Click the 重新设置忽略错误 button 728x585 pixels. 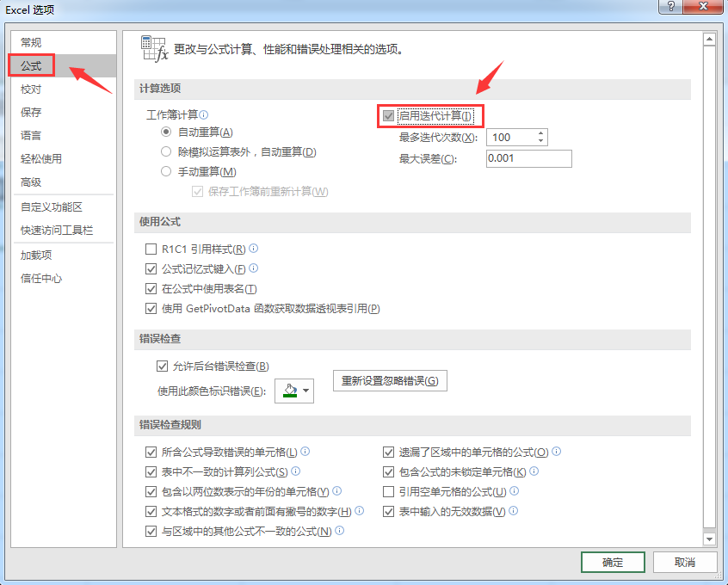coord(390,381)
